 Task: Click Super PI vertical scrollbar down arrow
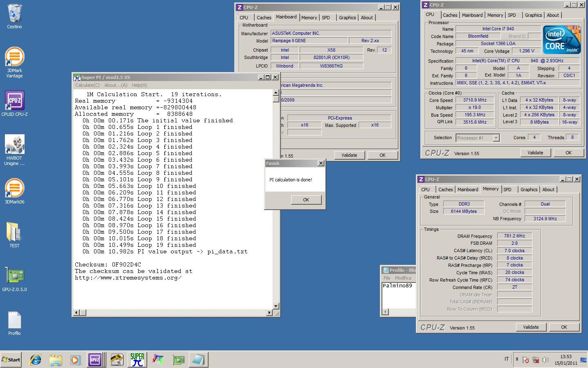276,306
